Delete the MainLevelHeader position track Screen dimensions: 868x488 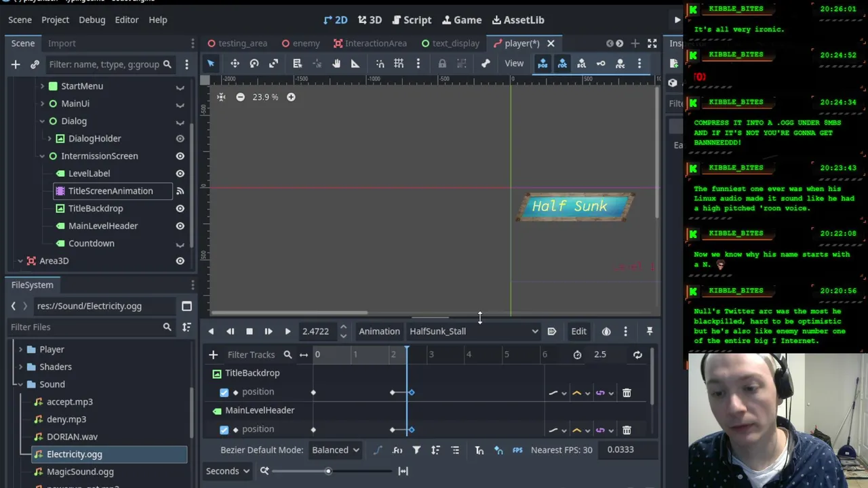pos(627,430)
